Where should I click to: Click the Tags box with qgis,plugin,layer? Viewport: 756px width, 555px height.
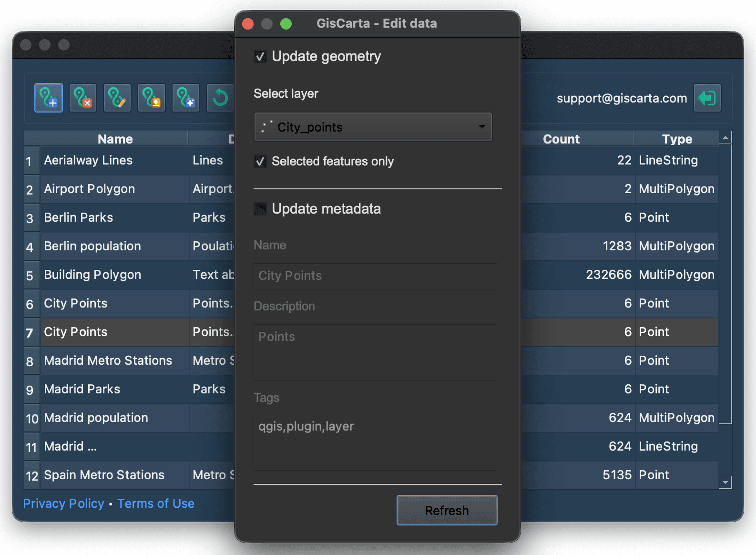(x=375, y=442)
